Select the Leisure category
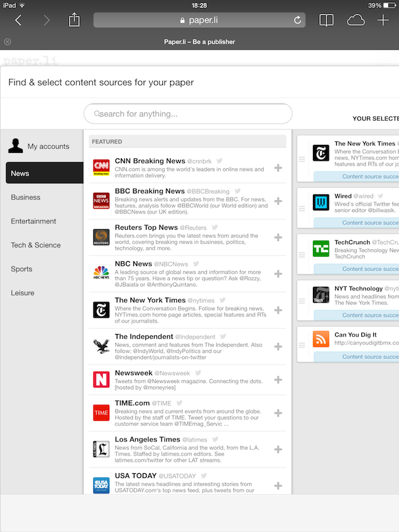This screenshot has width=399, height=532. [22, 293]
